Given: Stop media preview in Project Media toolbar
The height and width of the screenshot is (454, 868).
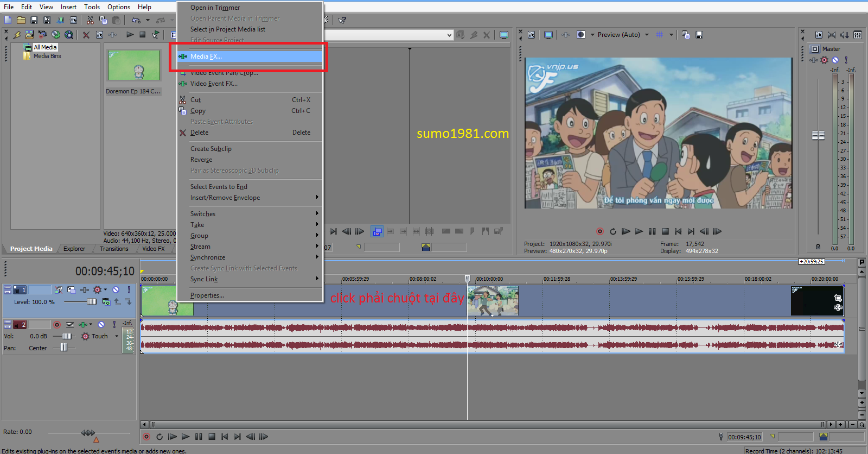Looking at the screenshot, I should 143,35.
